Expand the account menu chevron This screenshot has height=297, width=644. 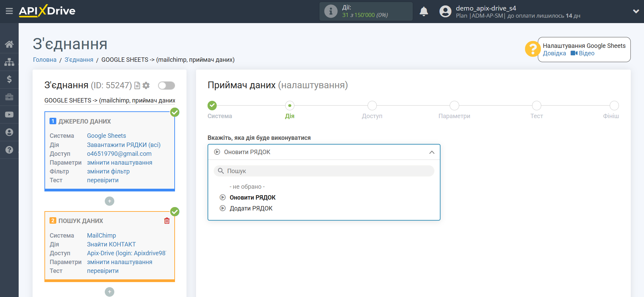pos(636,11)
